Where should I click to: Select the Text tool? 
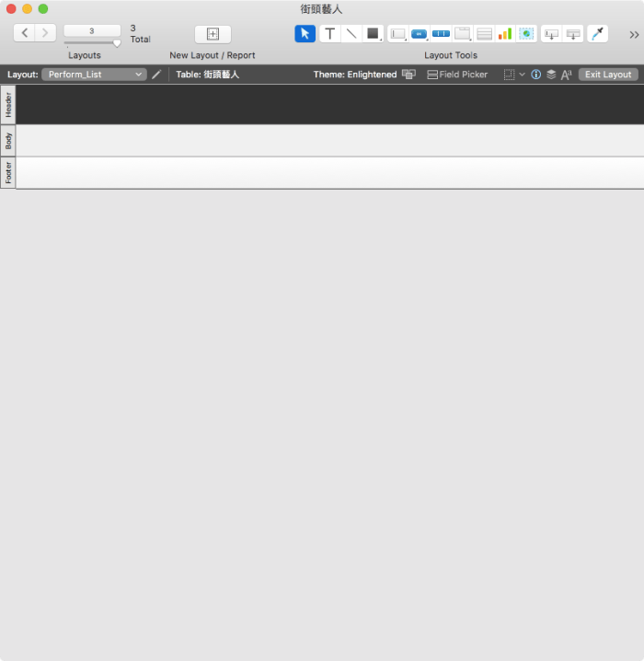pyautogui.click(x=329, y=34)
